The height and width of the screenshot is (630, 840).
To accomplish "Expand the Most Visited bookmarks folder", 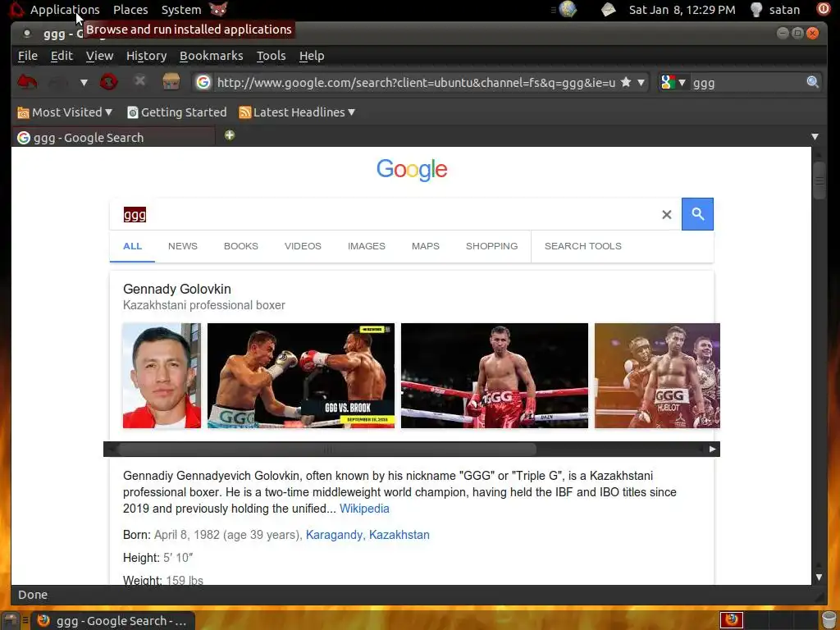I will pyautogui.click(x=65, y=112).
